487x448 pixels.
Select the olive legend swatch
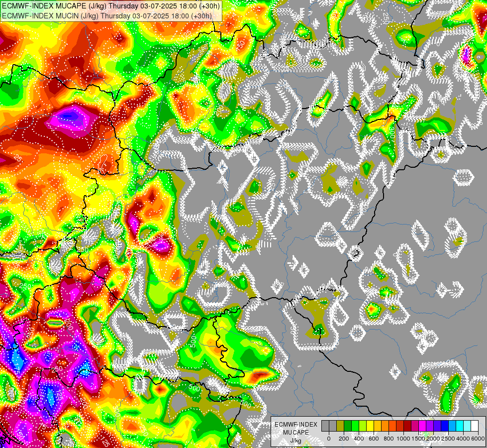point(340,426)
